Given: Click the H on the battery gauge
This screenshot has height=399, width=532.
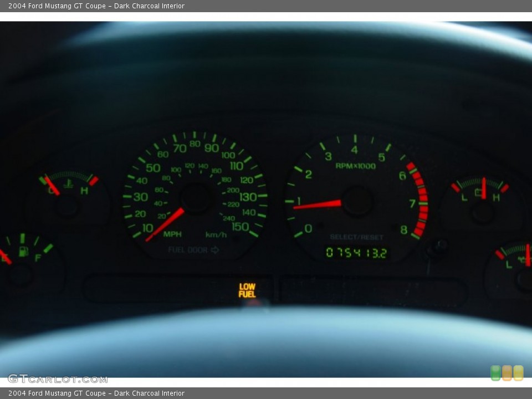Looking at the screenshot, I should point(496,197).
